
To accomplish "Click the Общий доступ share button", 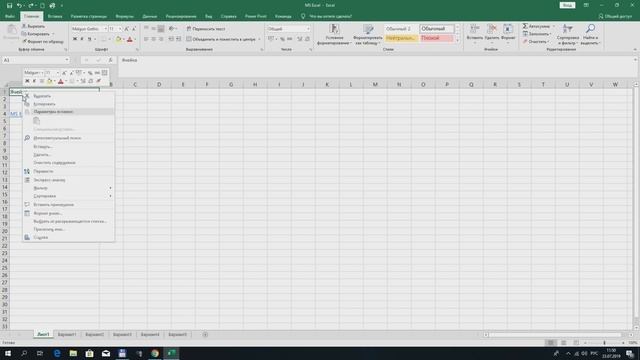I will [x=615, y=16].
